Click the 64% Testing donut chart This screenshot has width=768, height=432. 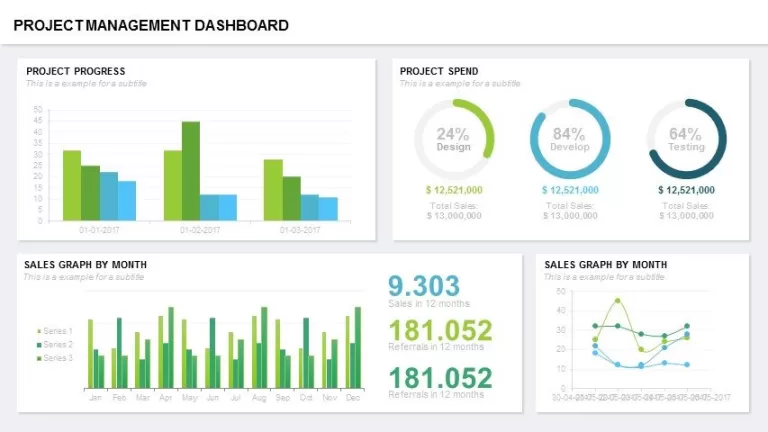[x=686, y=139]
